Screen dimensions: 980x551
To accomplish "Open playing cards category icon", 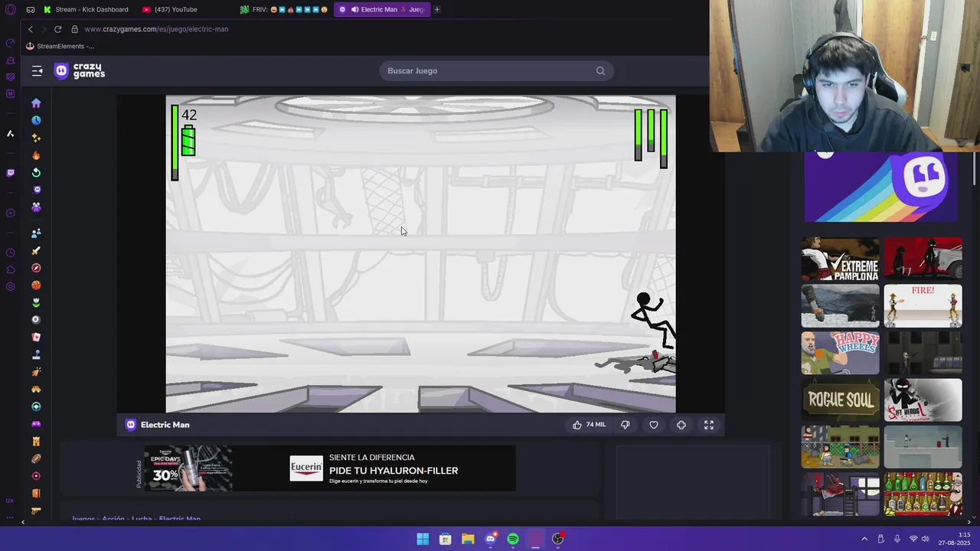I will point(36,337).
